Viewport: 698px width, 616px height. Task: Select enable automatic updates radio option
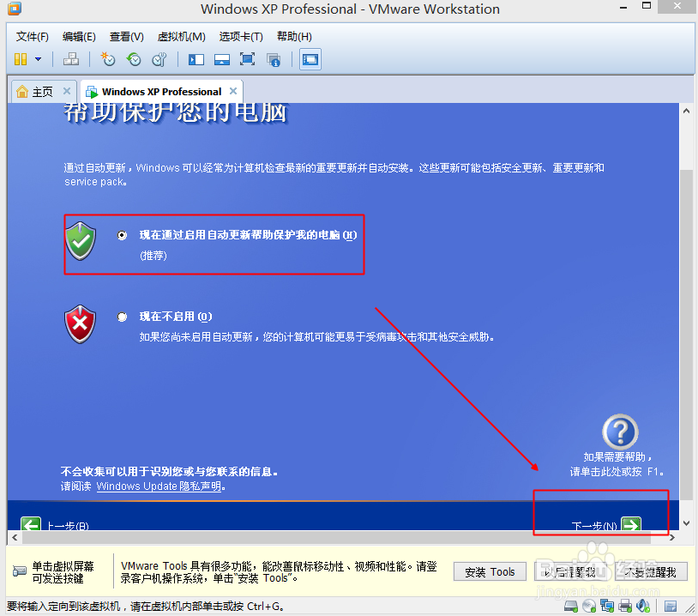[122, 235]
